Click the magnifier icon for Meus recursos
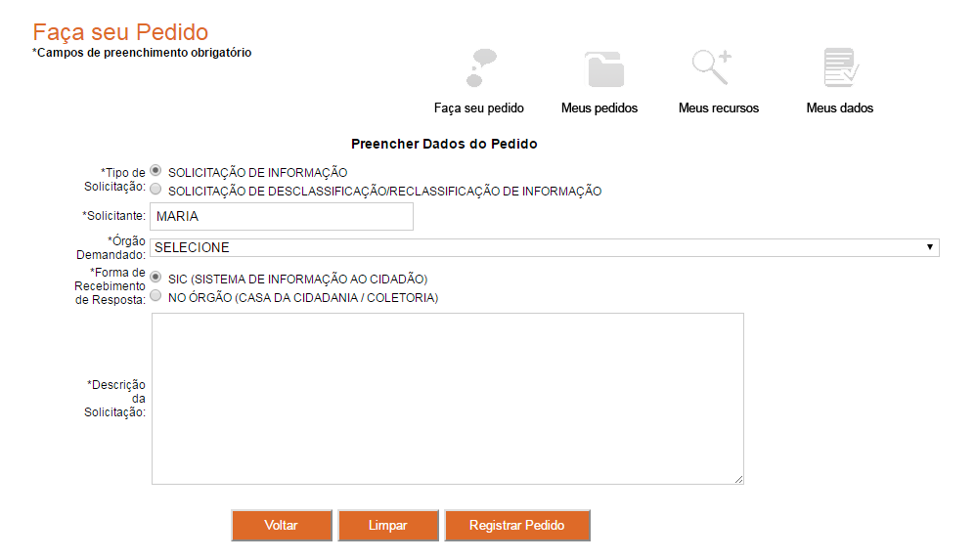 point(711,67)
